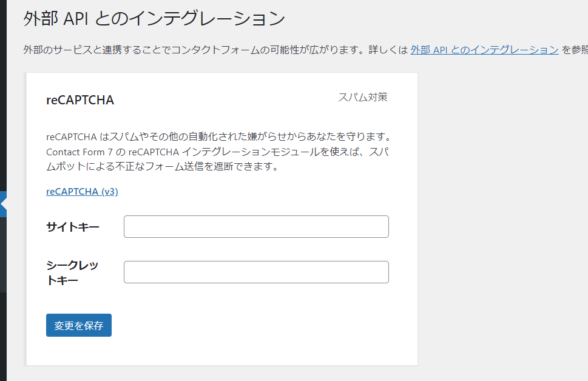Click the シークレットキー field label
Image resolution: width=588 pixels, height=381 pixels.
coord(72,272)
